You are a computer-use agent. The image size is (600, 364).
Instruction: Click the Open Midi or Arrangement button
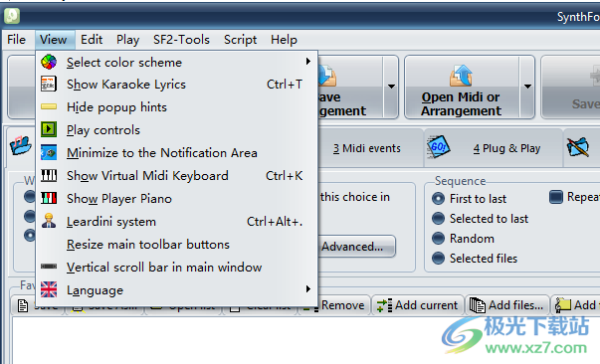click(462, 88)
